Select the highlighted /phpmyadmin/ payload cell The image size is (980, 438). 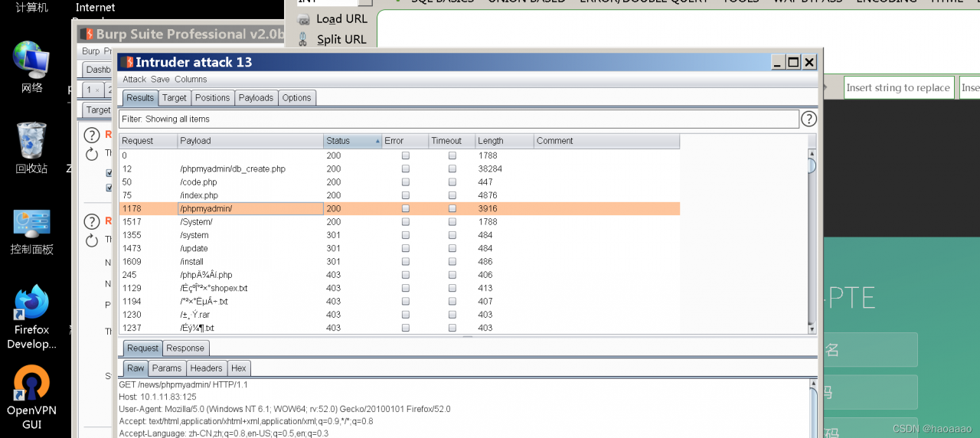click(250, 208)
